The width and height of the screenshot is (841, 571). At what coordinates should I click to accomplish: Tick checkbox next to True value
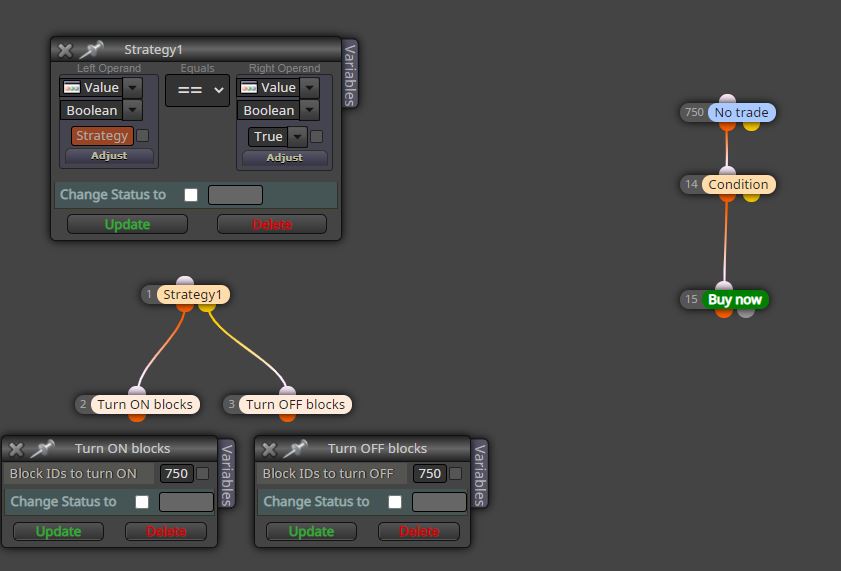317,137
